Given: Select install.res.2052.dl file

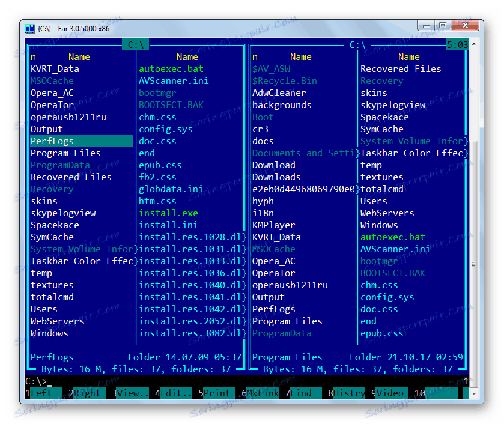Looking at the screenshot, I should point(190,321).
